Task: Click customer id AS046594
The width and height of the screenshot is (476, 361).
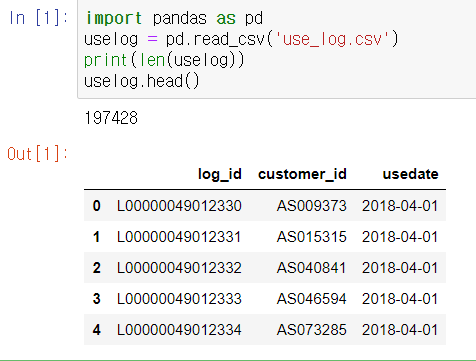Action: [x=312, y=299]
